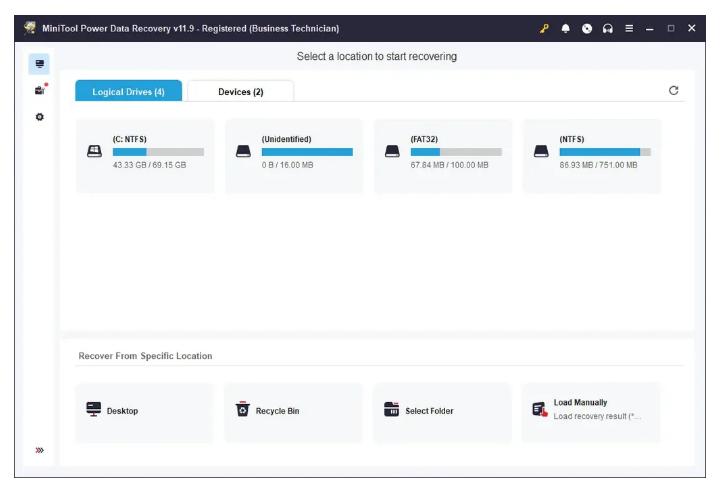Open notifications via the bell icon
The width and height of the screenshot is (721, 485).
(x=566, y=28)
